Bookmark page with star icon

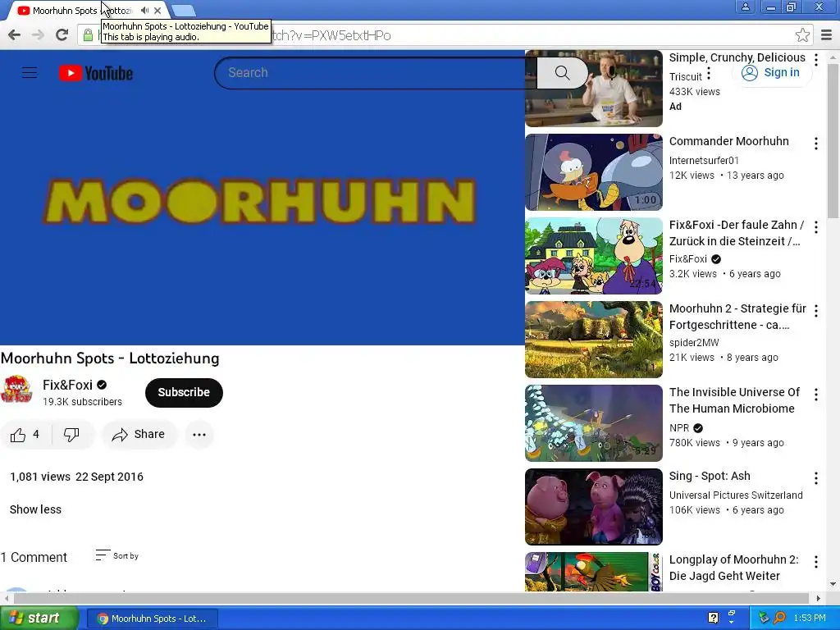coord(802,35)
